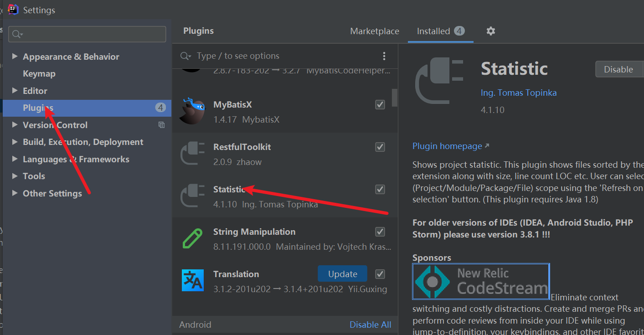This screenshot has width=644, height=335.
Task: Click the Version Control project-level settings icon
Action: (x=161, y=125)
